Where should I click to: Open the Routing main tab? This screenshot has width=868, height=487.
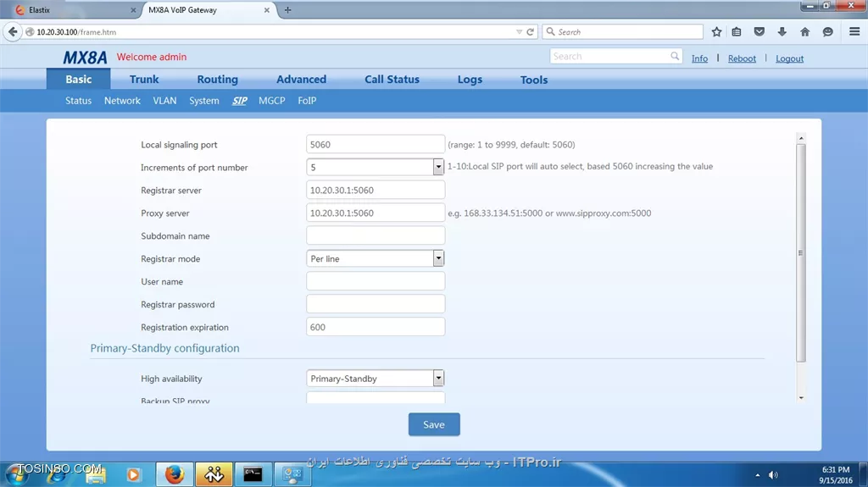(x=218, y=79)
